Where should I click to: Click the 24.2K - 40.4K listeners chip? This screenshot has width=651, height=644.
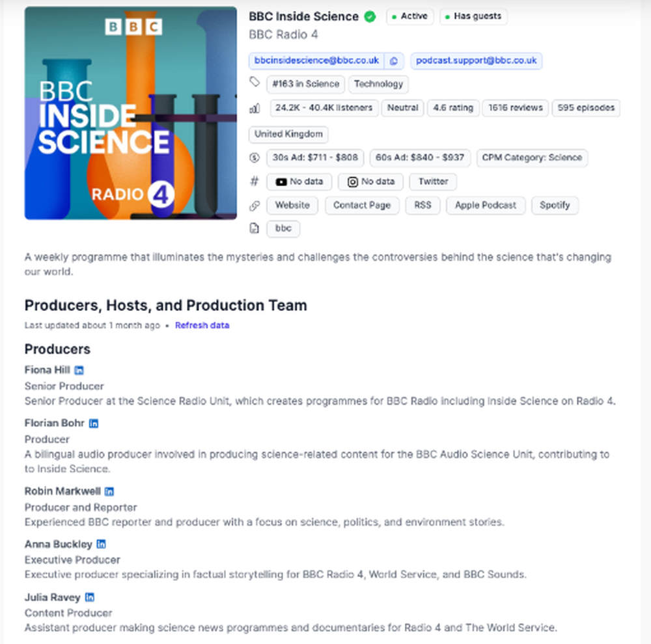(x=324, y=108)
